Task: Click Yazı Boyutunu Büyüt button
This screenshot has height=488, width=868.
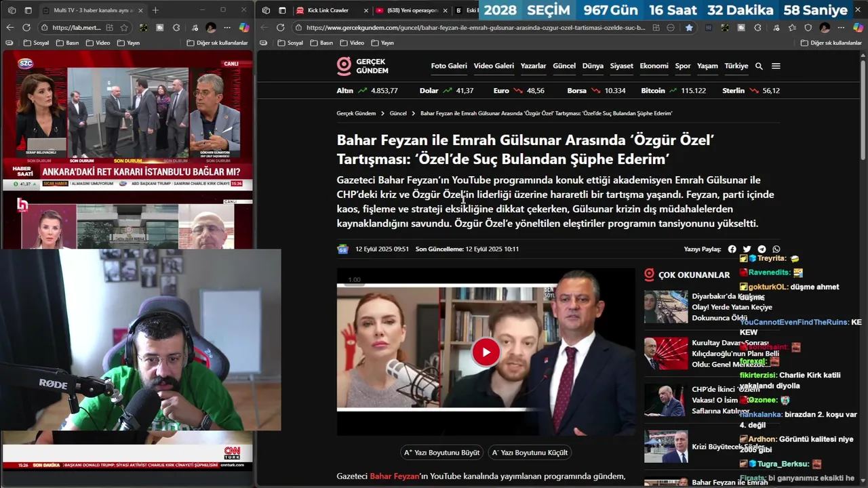Action: (441, 453)
